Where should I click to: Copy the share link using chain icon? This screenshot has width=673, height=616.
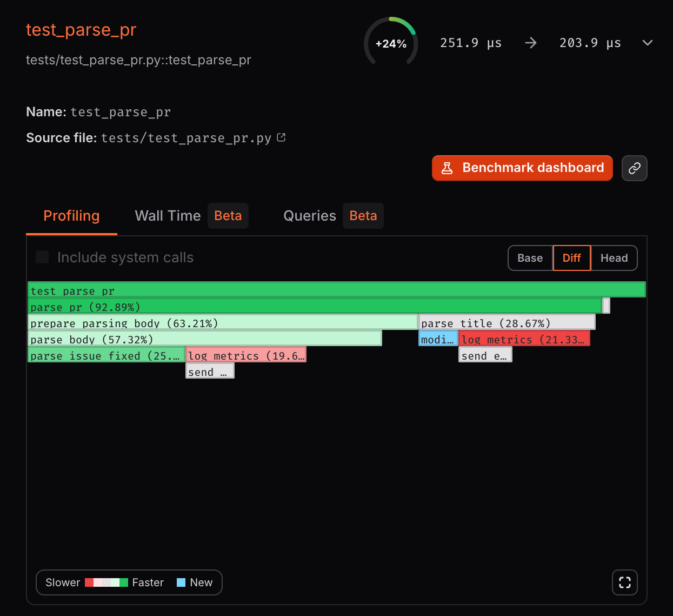pos(634,168)
